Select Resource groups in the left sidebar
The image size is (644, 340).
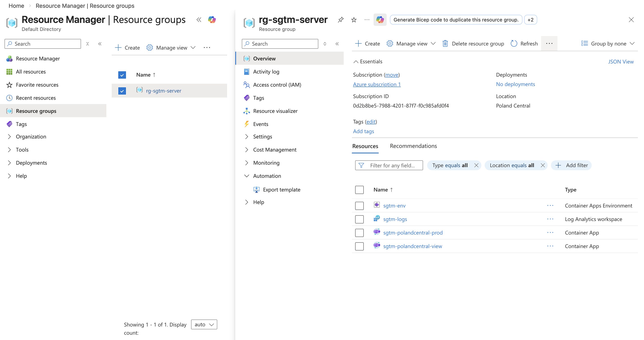pos(36,111)
